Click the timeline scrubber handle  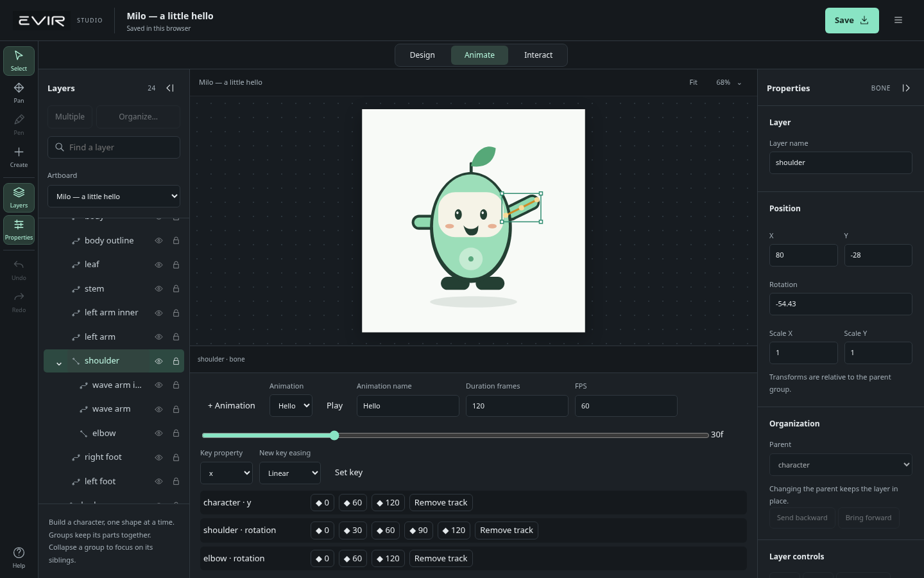pos(334,435)
